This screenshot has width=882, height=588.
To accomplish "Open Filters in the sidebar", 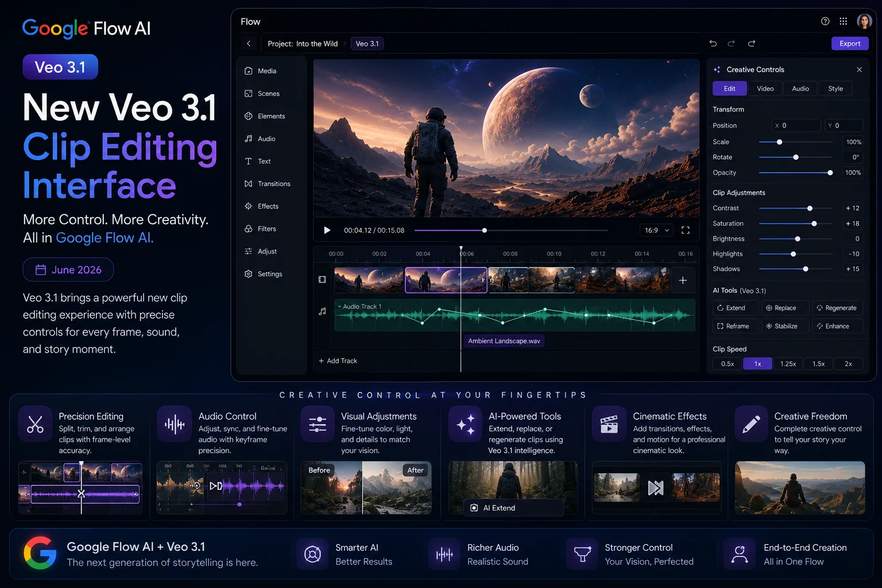I will [261, 229].
